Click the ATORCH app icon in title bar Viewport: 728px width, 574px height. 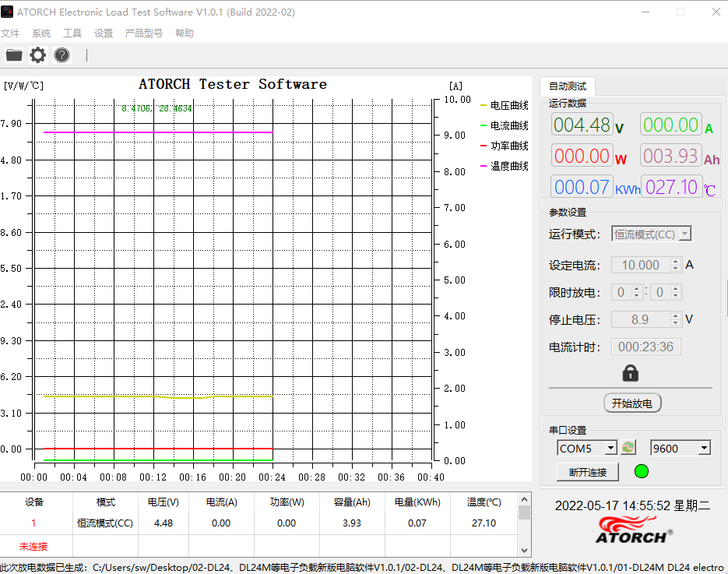[7, 12]
